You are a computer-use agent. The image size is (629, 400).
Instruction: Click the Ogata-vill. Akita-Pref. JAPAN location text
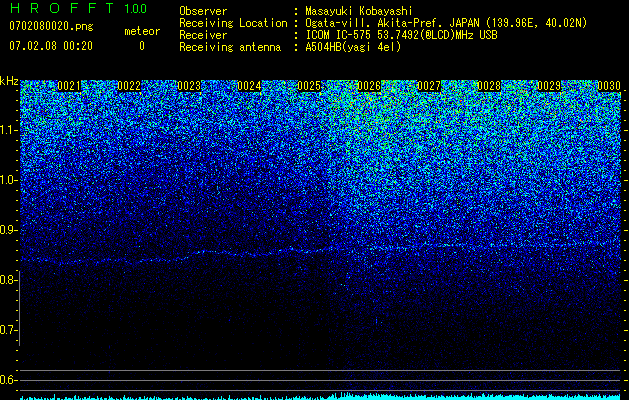(446, 23)
